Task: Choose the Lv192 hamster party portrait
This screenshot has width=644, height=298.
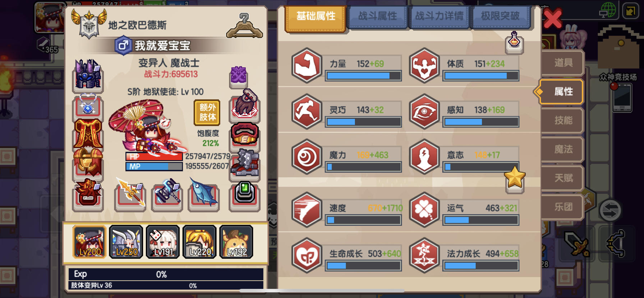Action: click(236, 242)
